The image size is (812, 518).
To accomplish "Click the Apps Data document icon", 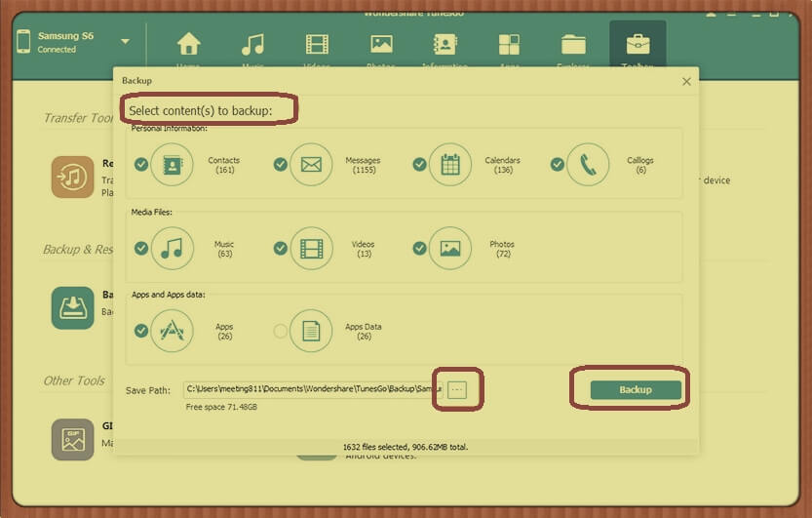I will pos(311,331).
